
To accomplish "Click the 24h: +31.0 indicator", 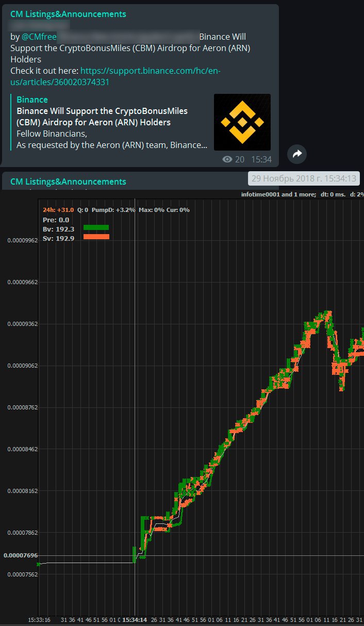I will (x=58, y=210).
